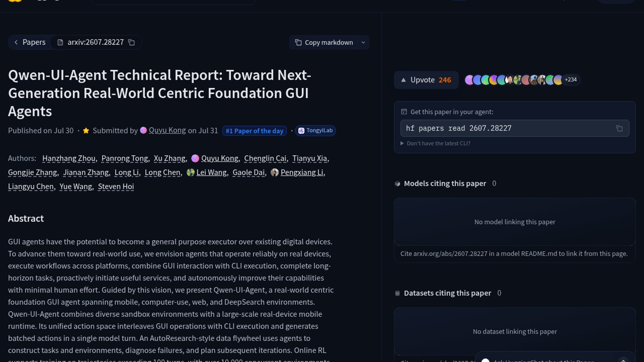Click Lei Wang's avatar icon
Image resolution: width=644 pixels, height=362 pixels.
(x=191, y=172)
